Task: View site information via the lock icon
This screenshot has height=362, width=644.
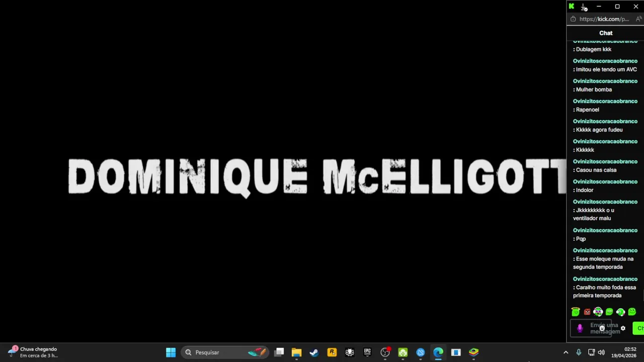Action: (x=573, y=19)
